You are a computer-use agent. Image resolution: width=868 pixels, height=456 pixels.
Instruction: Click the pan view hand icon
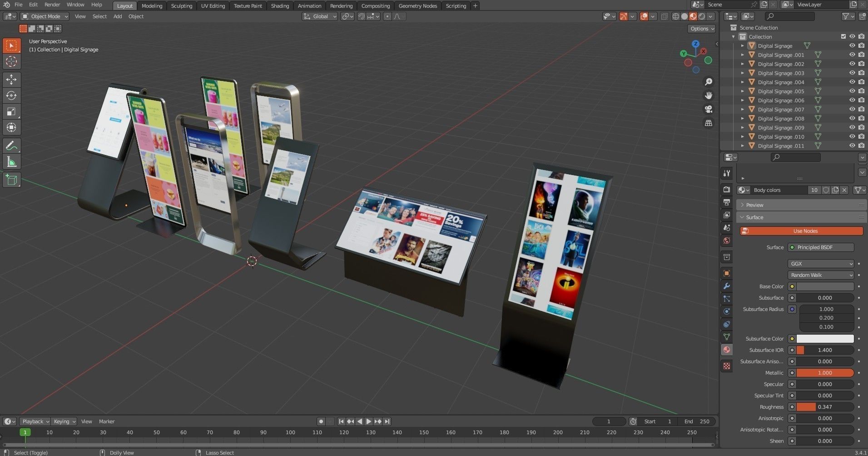coord(709,95)
